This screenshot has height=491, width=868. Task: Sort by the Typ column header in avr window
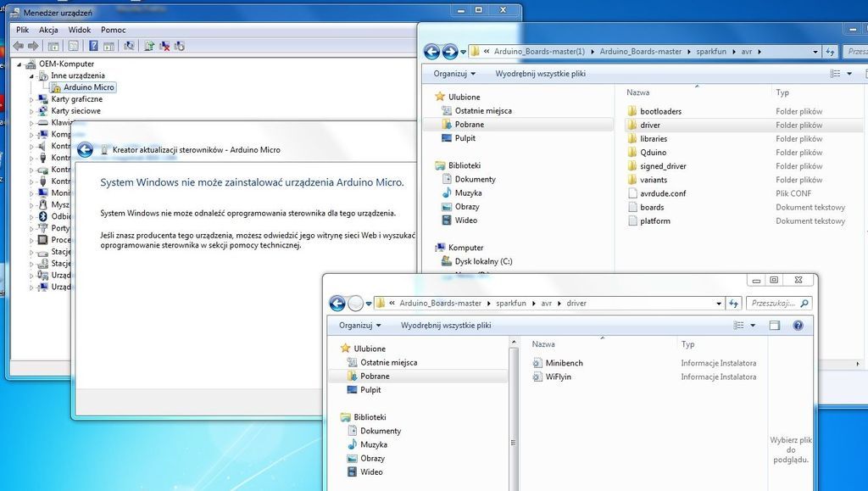782,92
